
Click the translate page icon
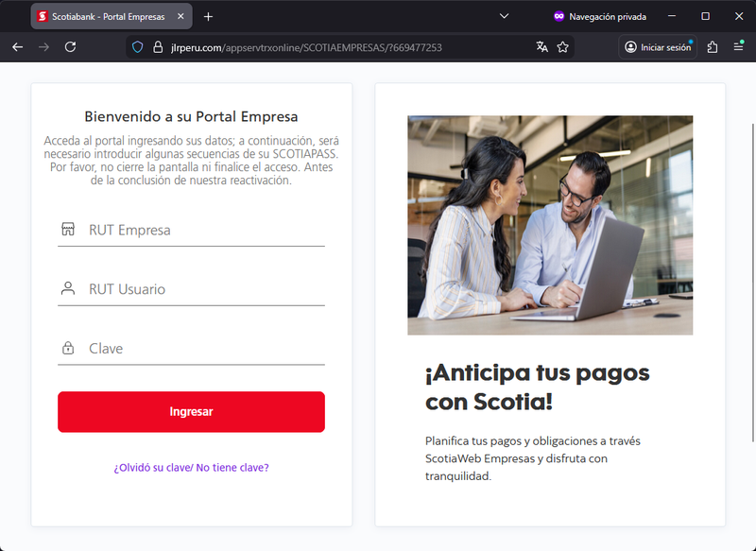coord(541,47)
